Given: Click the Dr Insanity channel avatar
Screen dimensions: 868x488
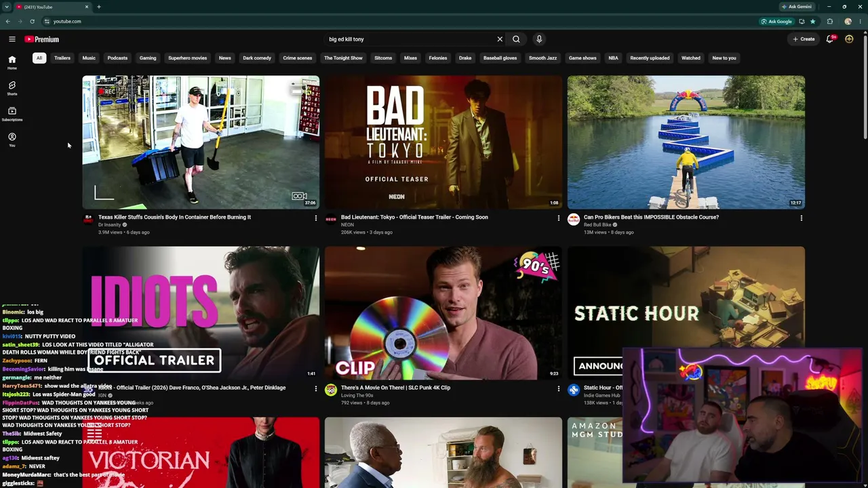Looking at the screenshot, I should (x=88, y=220).
